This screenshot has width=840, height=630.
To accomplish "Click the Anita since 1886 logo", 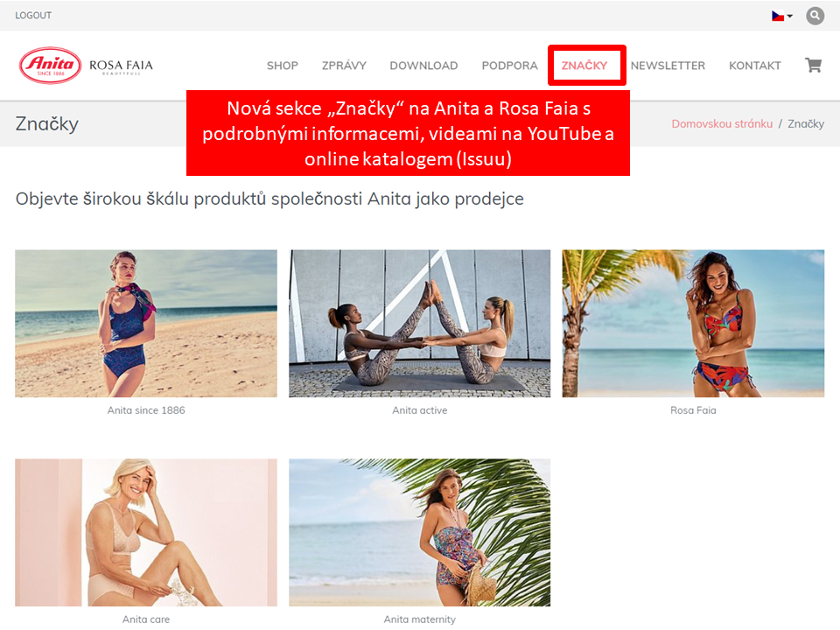I will coord(51,66).
